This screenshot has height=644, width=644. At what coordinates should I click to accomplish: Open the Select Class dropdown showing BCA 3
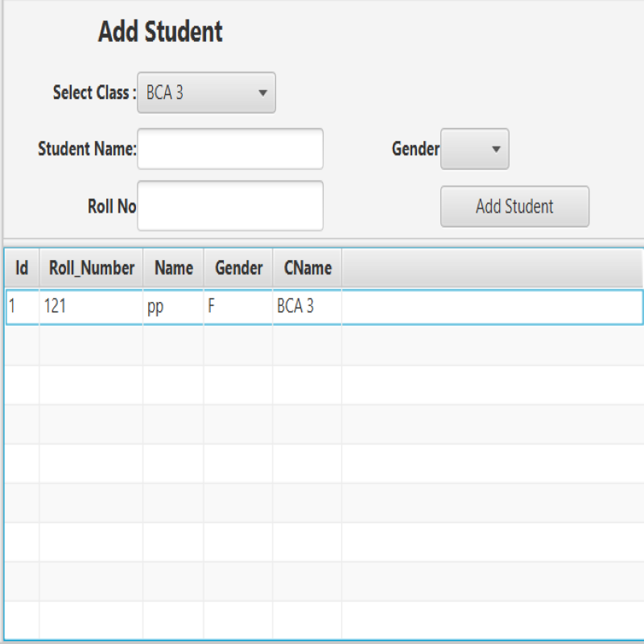click(206, 93)
